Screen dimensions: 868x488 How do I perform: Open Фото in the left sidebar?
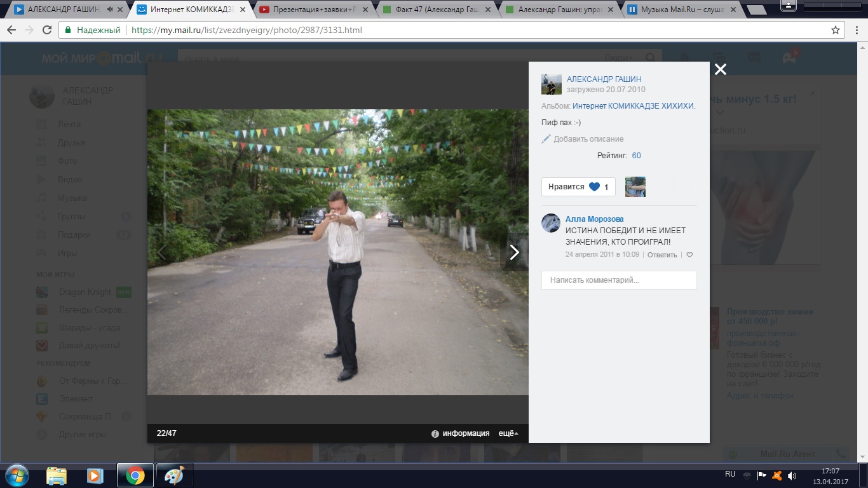click(67, 161)
